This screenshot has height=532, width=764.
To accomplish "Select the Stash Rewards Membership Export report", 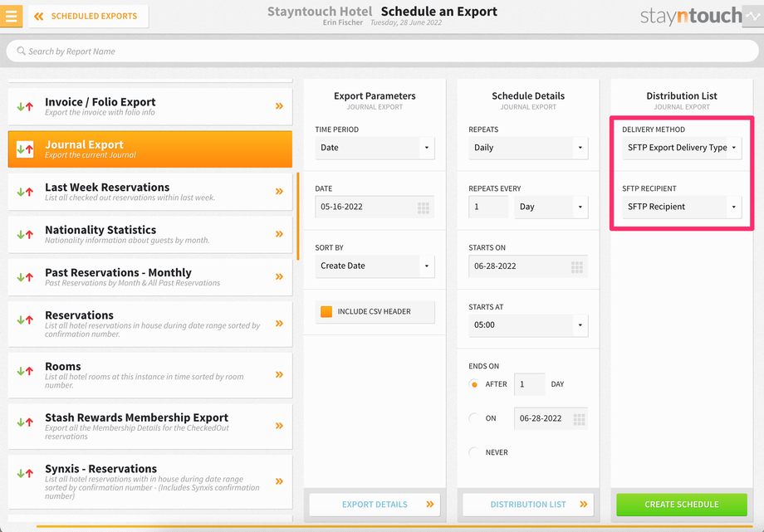I will [x=150, y=427].
